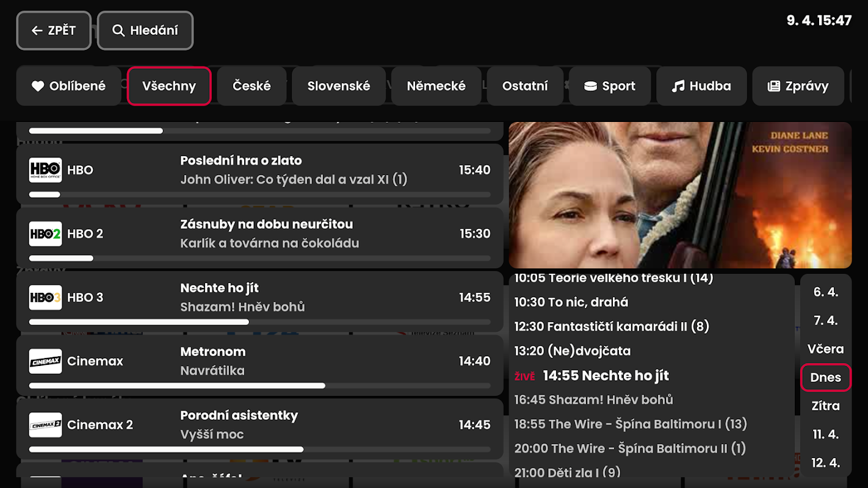
Task: Select the Slovenské category tab
Action: click(339, 86)
